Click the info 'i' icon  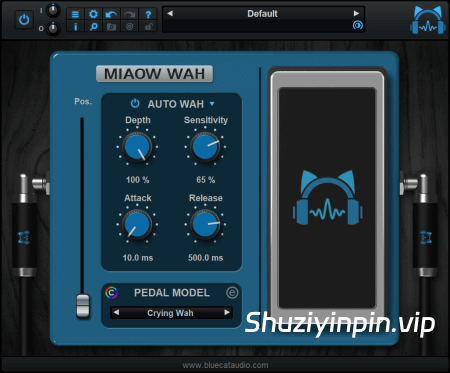point(75,26)
